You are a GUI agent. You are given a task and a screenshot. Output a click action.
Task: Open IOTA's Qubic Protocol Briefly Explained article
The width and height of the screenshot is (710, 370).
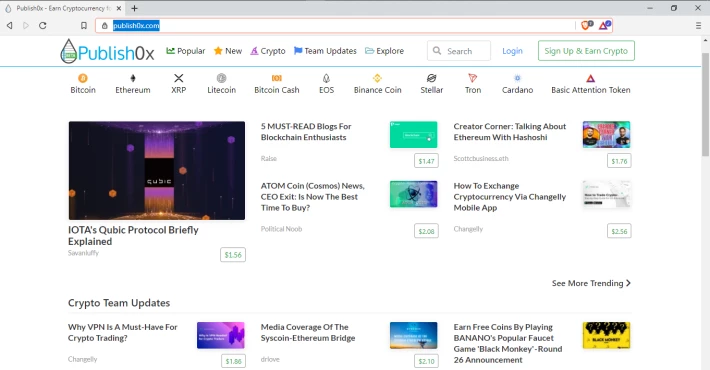133,235
